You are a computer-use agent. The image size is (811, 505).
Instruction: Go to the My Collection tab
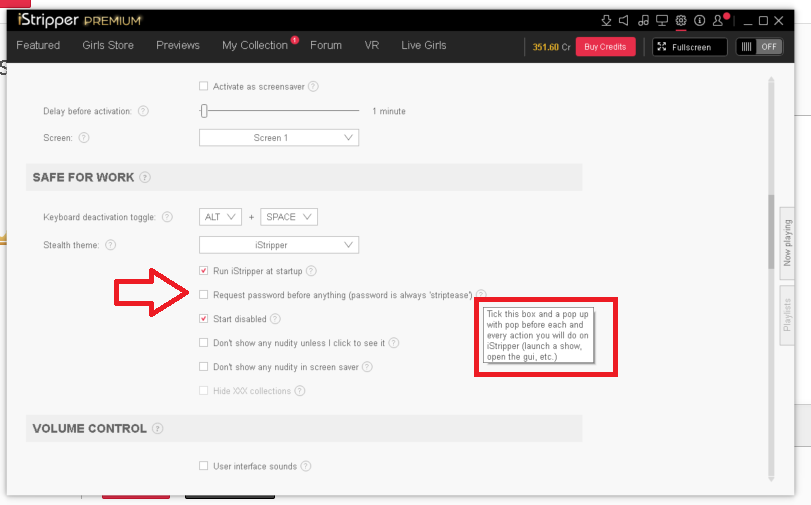coord(254,46)
